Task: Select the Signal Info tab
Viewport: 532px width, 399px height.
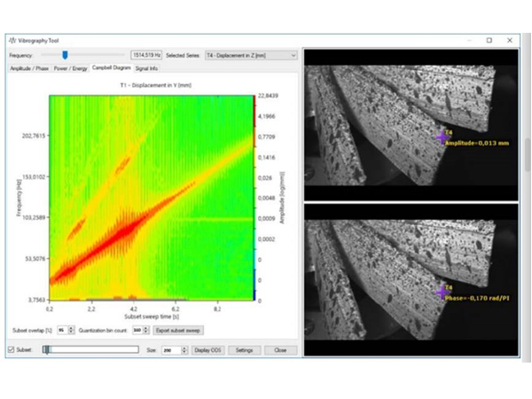Action: [x=147, y=67]
